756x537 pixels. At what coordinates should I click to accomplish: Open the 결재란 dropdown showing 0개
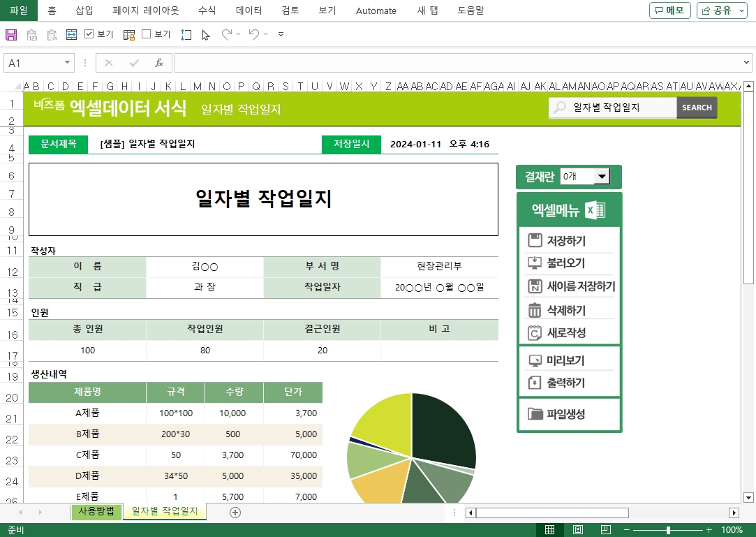point(602,177)
